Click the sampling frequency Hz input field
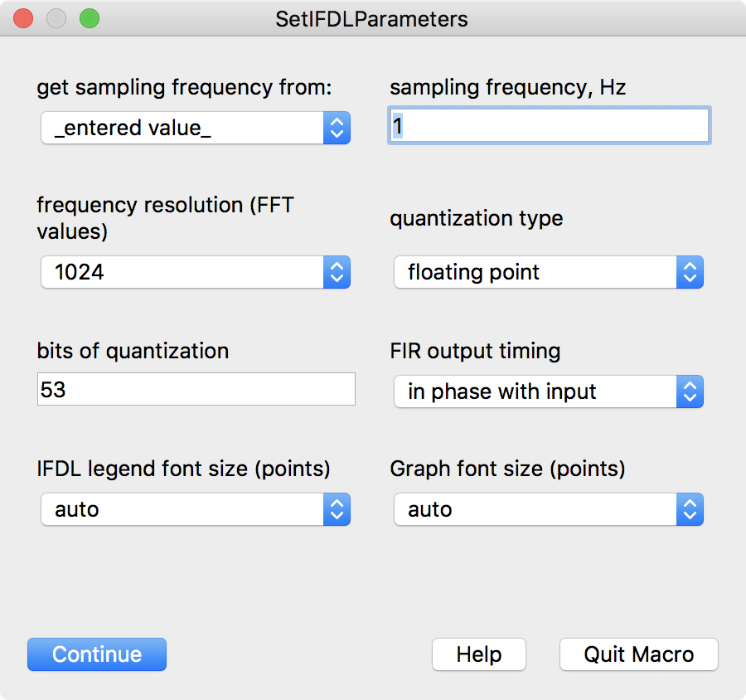The image size is (746, 700). (549, 126)
